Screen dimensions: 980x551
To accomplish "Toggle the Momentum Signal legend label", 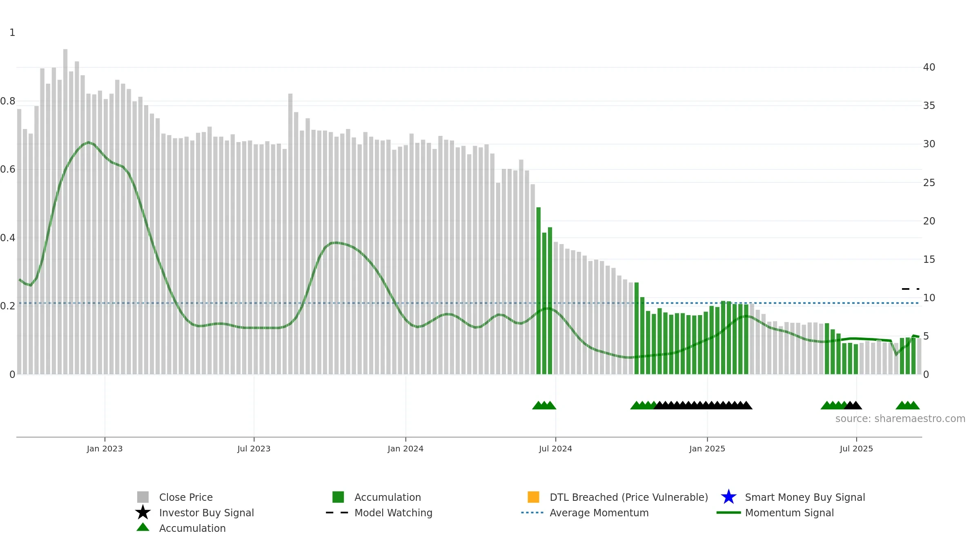I will point(789,513).
